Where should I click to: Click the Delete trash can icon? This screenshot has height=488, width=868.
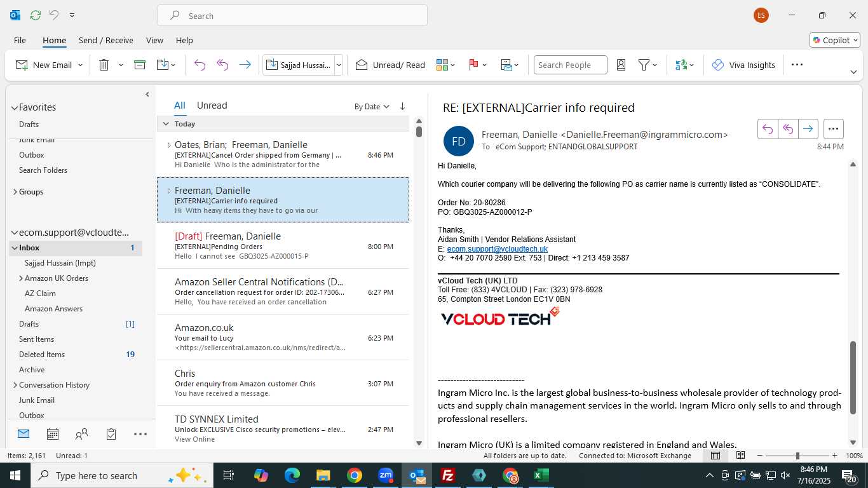[104, 65]
